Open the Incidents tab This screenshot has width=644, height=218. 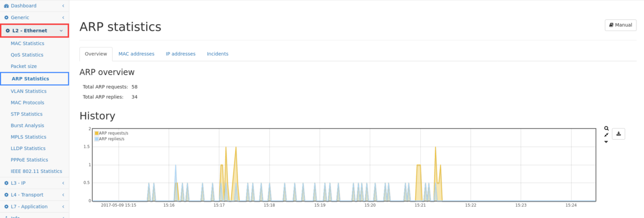click(217, 54)
